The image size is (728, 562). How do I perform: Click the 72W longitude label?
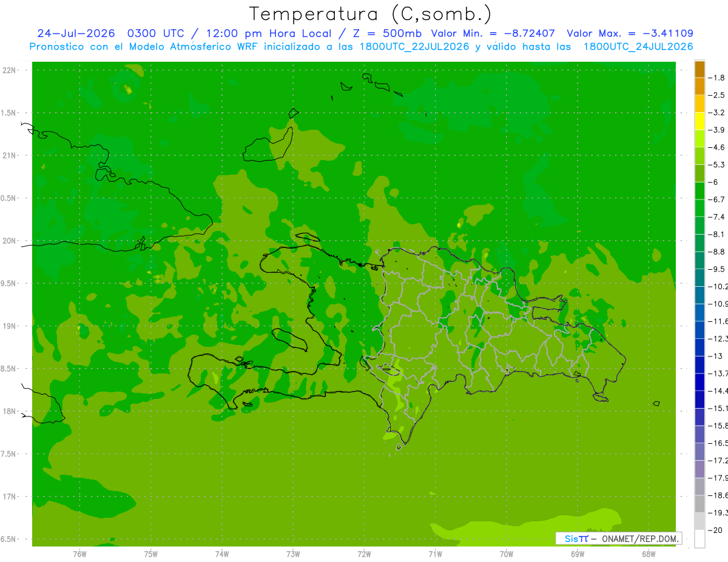pyautogui.click(x=364, y=554)
